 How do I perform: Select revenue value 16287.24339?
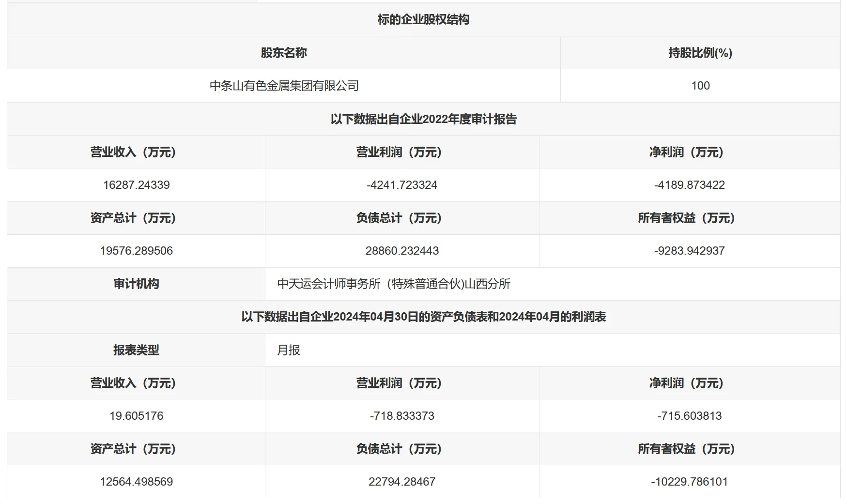136,185
